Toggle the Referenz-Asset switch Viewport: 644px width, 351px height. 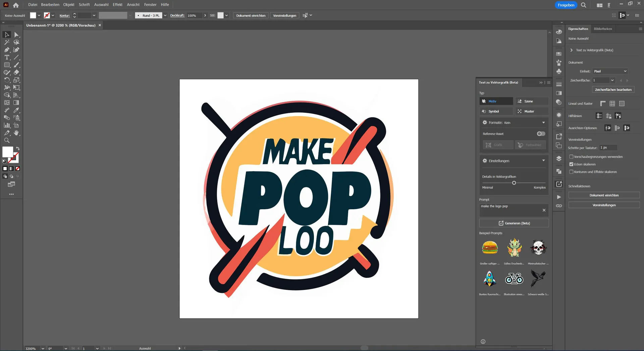pyautogui.click(x=541, y=134)
